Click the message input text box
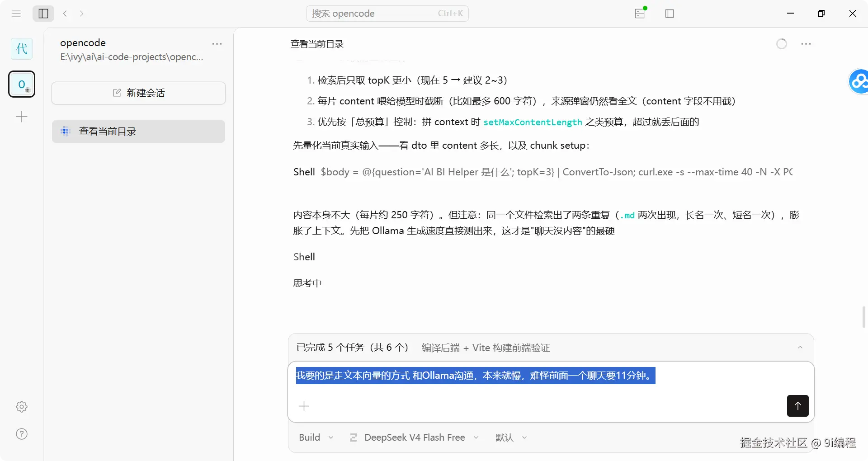 click(551, 376)
